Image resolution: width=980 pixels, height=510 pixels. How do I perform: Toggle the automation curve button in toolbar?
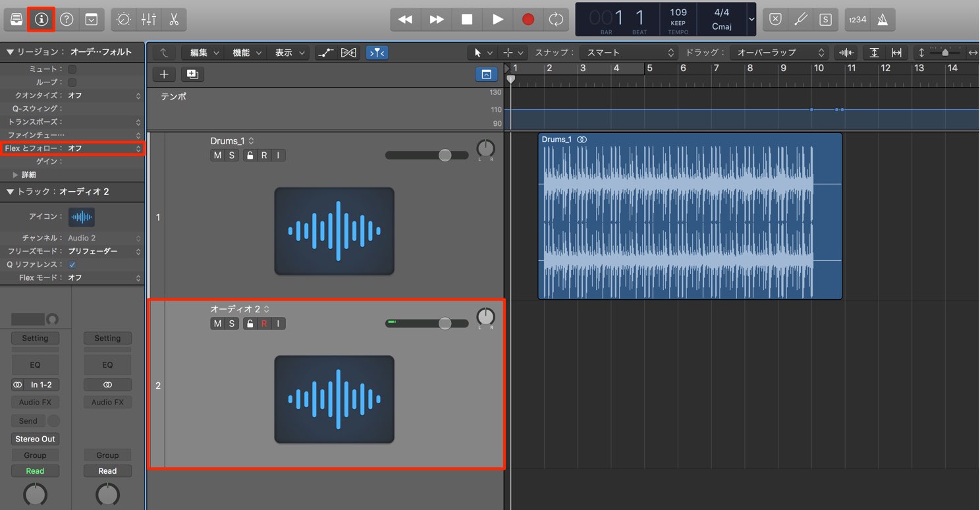(x=325, y=53)
